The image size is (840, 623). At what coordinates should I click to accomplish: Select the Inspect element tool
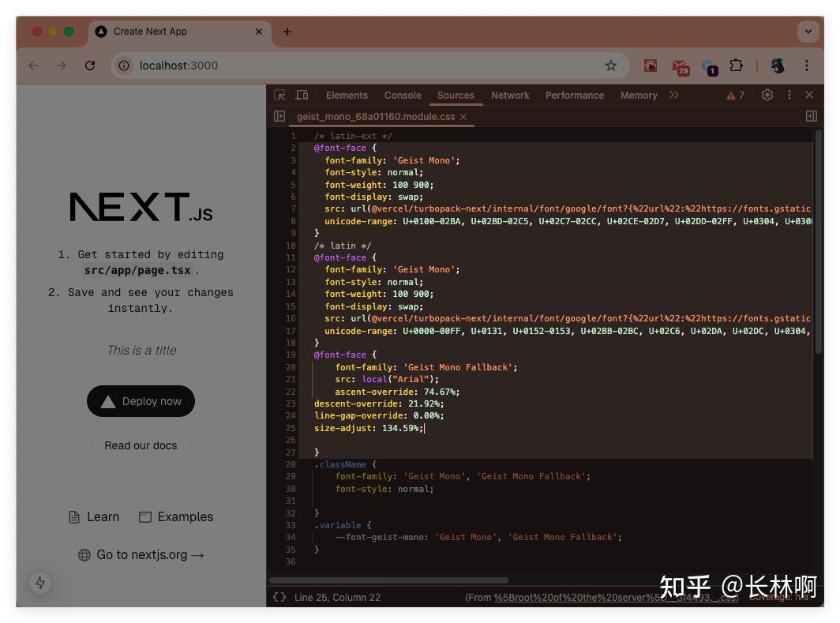[279, 95]
